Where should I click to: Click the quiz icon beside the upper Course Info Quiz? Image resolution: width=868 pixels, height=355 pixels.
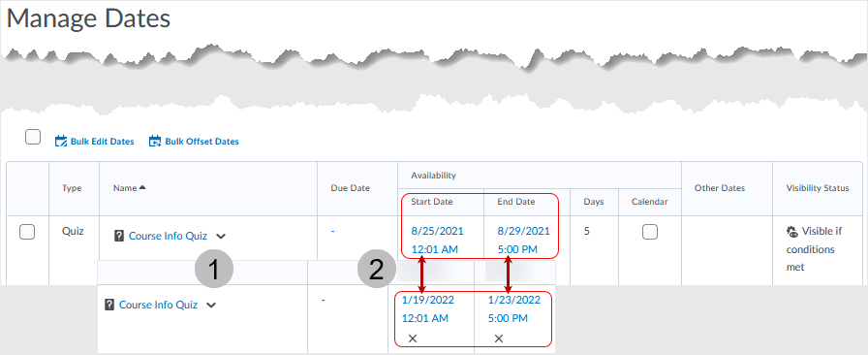click(x=118, y=237)
